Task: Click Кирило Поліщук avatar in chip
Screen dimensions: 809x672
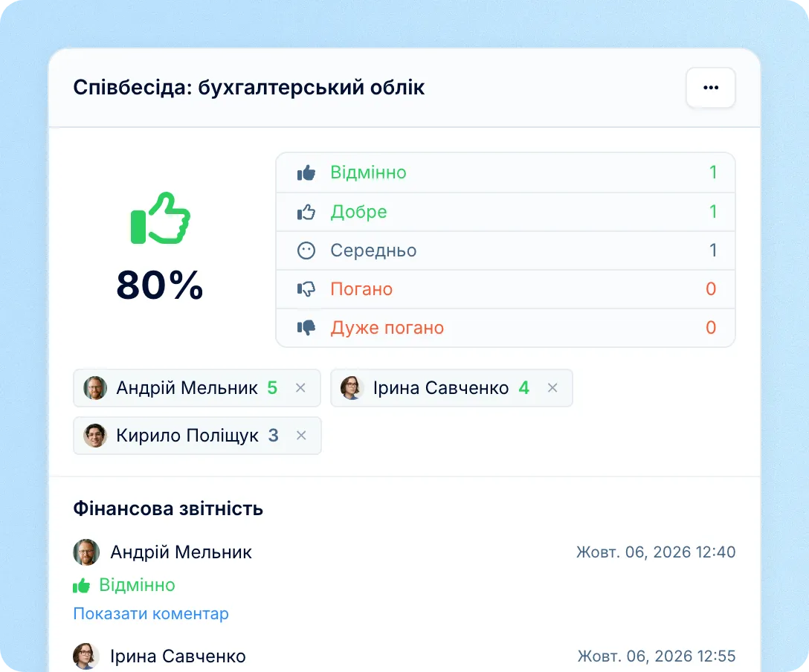Action: point(95,436)
